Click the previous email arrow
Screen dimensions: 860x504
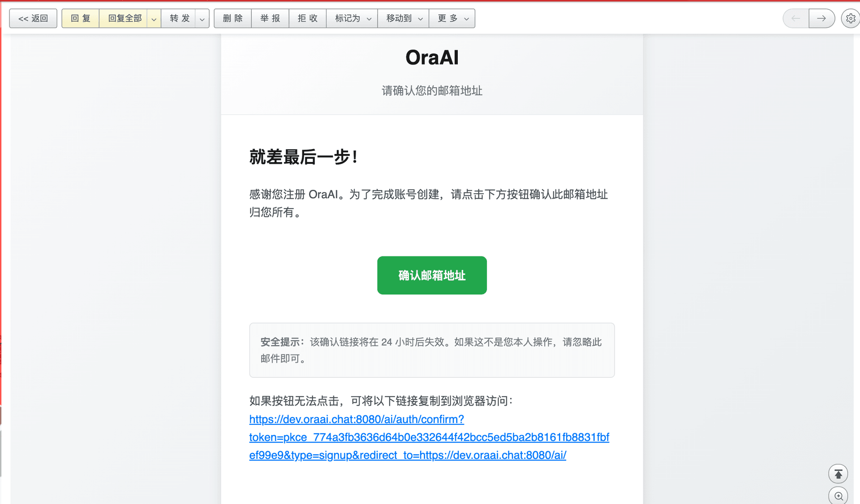click(795, 18)
